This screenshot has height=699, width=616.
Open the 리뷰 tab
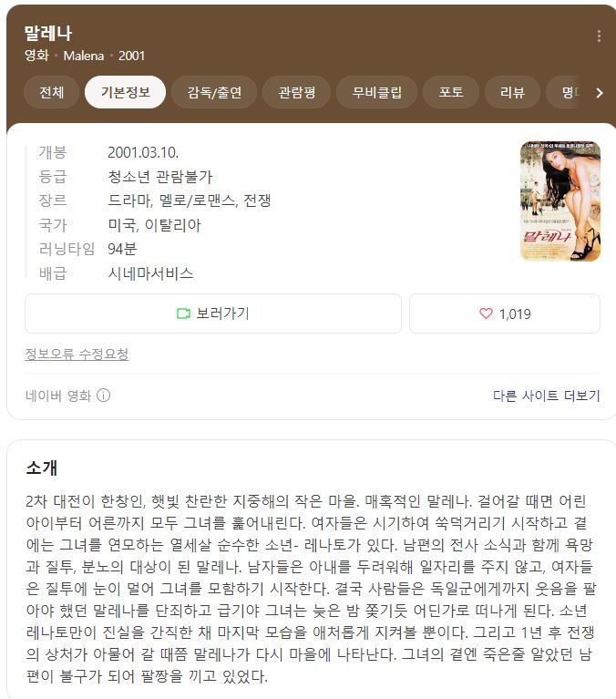[513, 92]
